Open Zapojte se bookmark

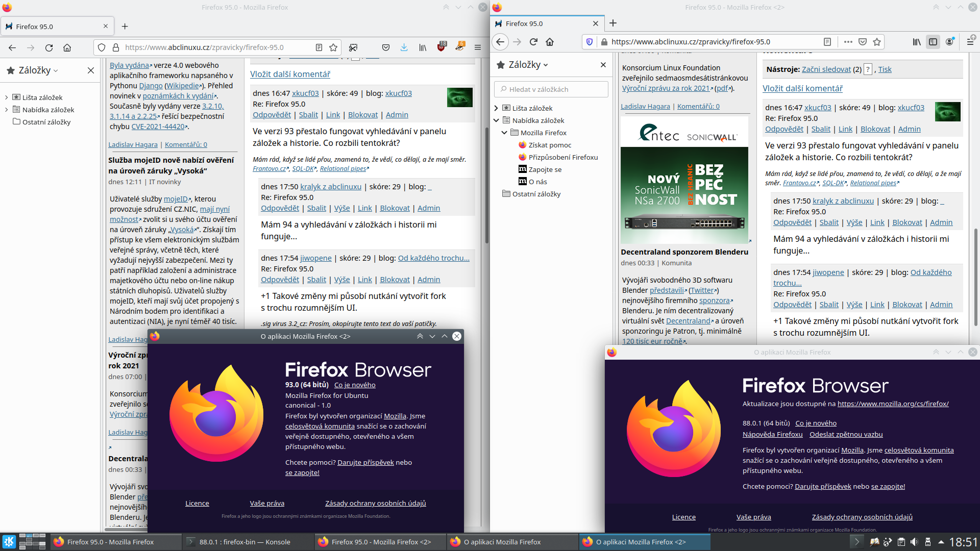[x=545, y=169]
